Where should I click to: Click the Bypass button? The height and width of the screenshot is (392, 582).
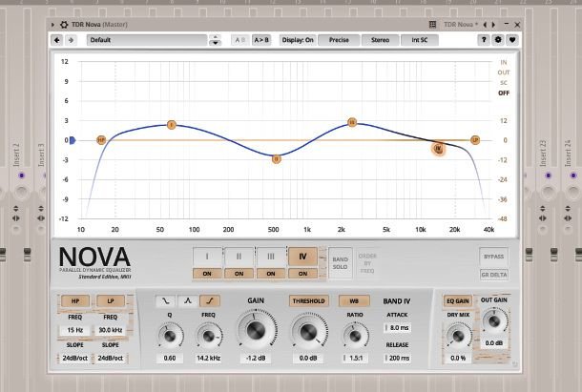493,257
